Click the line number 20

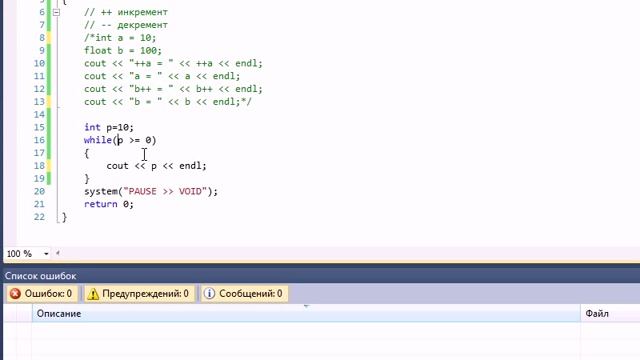point(39,191)
